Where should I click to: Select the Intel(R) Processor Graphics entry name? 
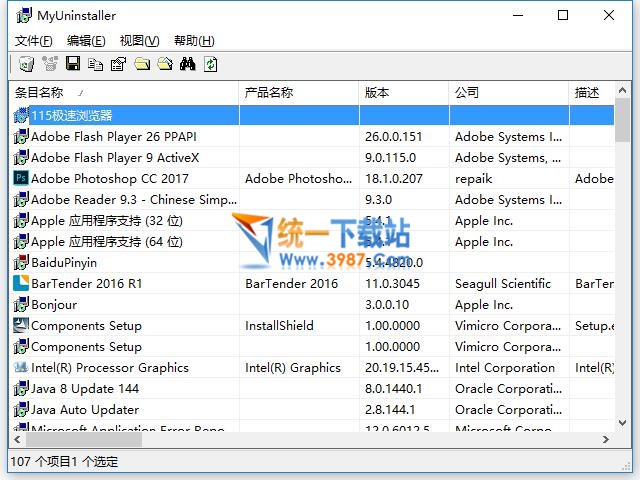tap(110, 367)
